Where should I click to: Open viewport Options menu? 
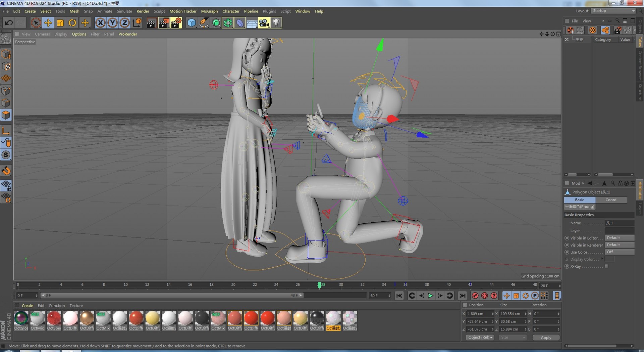click(x=79, y=34)
